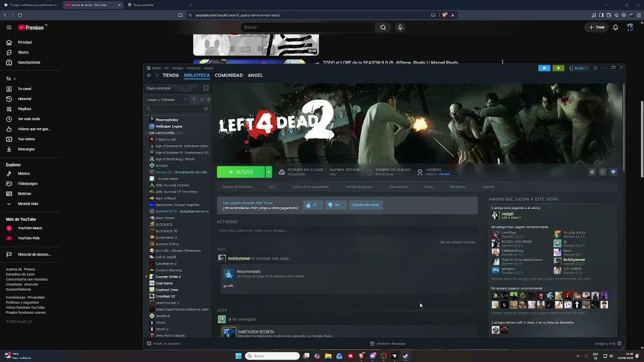Image resolution: width=644 pixels, height=362 pixels.
Task: Start YouTube voice search microphone
Action: tap(400, 27)
